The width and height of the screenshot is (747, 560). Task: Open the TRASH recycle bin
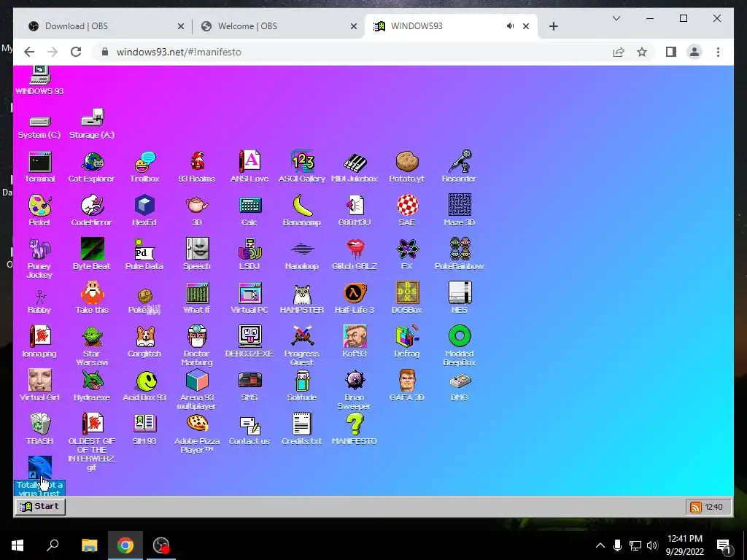(39, 429)
